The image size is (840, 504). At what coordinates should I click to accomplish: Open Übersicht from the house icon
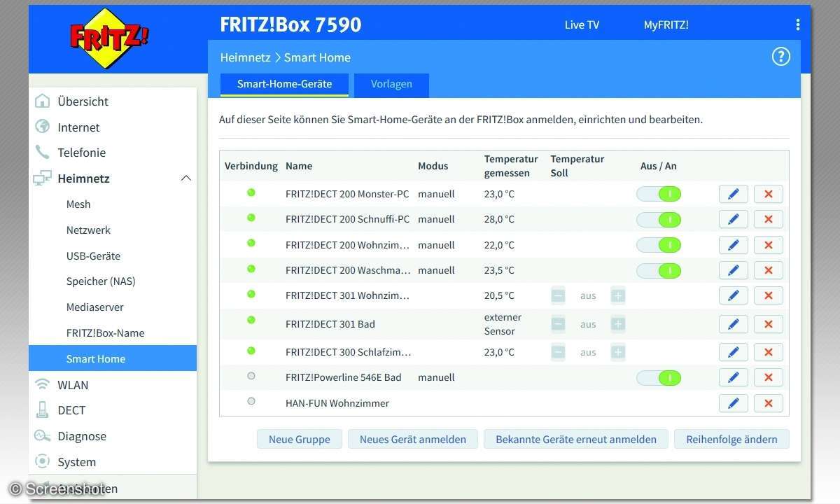click(x=43, y=101)
